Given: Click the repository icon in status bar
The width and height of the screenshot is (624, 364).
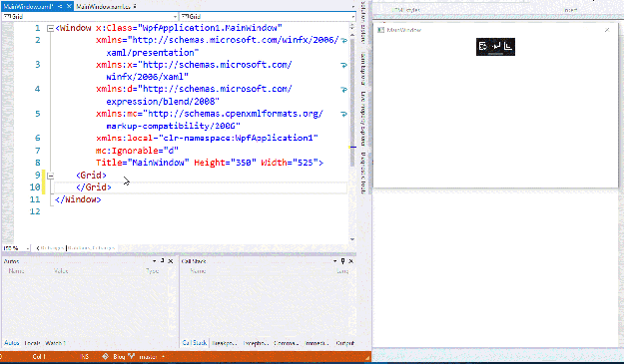Looking at the screenshot, I should point(106,356).
